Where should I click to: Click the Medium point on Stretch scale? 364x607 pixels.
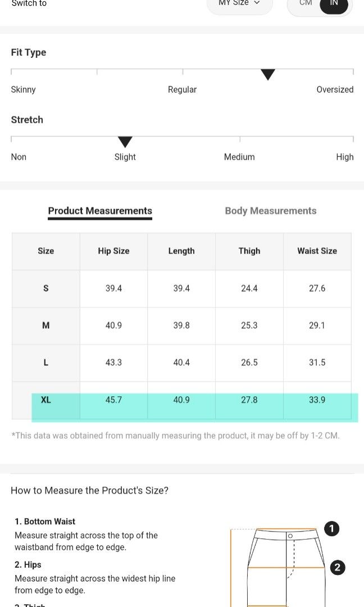click(x=239, y=157)
